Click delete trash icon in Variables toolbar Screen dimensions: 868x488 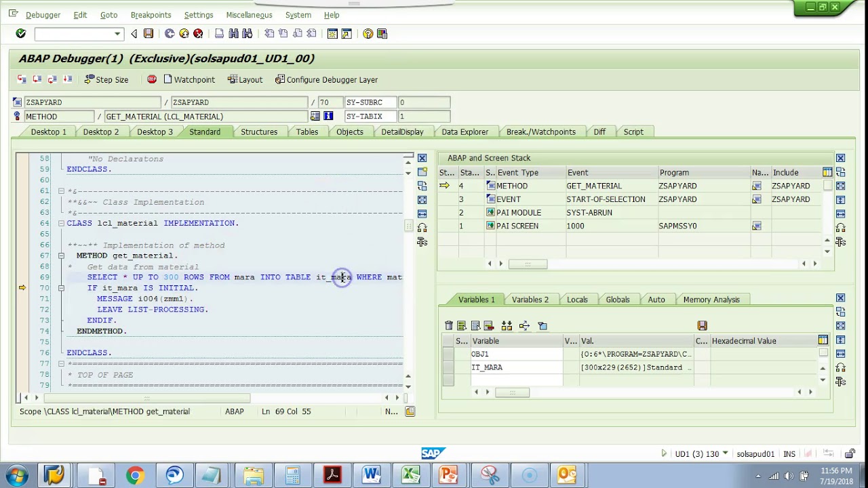point(449,326)
